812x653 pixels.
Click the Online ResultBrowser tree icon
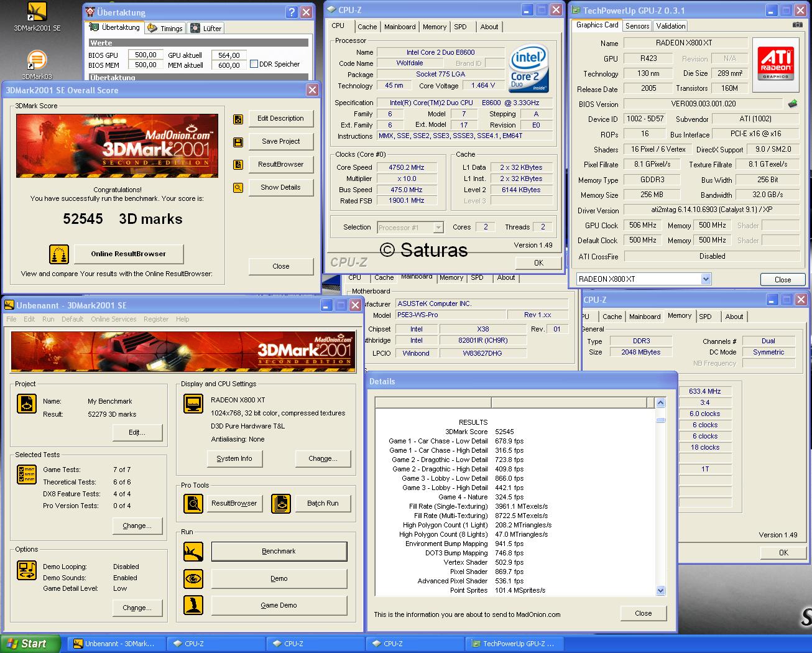(59, 254)
